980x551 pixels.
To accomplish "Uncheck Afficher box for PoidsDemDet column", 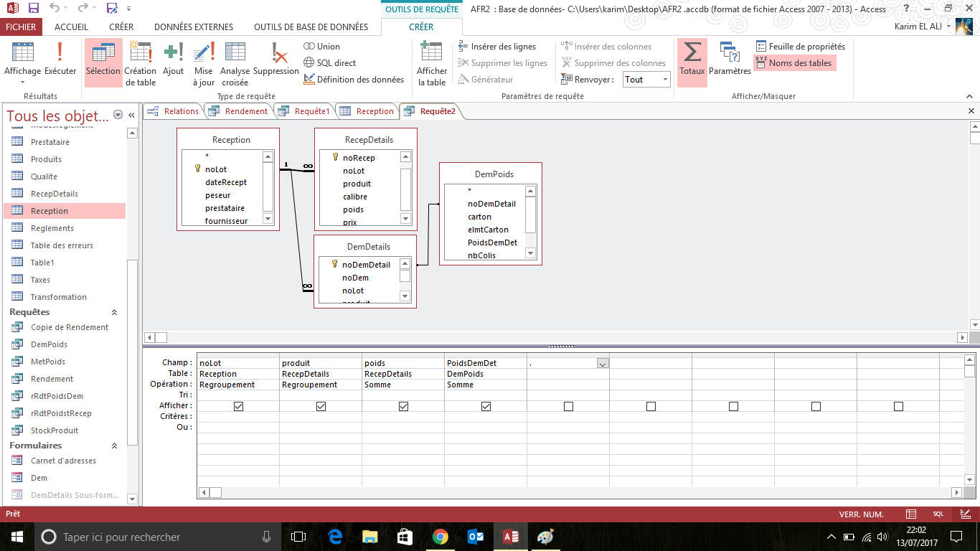I will [486, 406].
